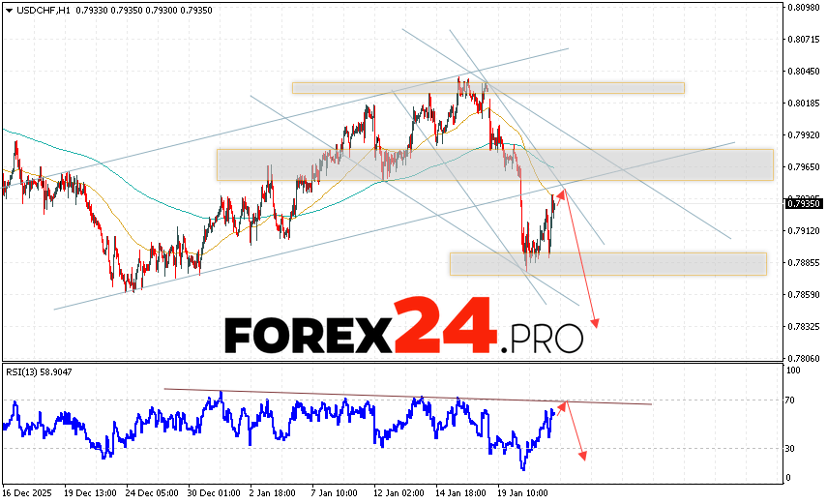Click the red 24 in the FOREX24.PRO logo
Image resolution: width=827 pixels, height=504 pixels.
coord(446,329)
